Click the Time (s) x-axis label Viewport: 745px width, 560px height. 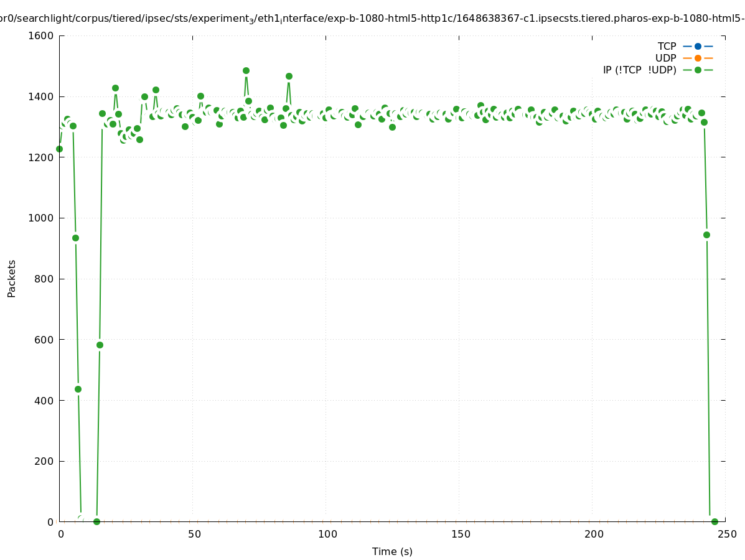[392, 551]
